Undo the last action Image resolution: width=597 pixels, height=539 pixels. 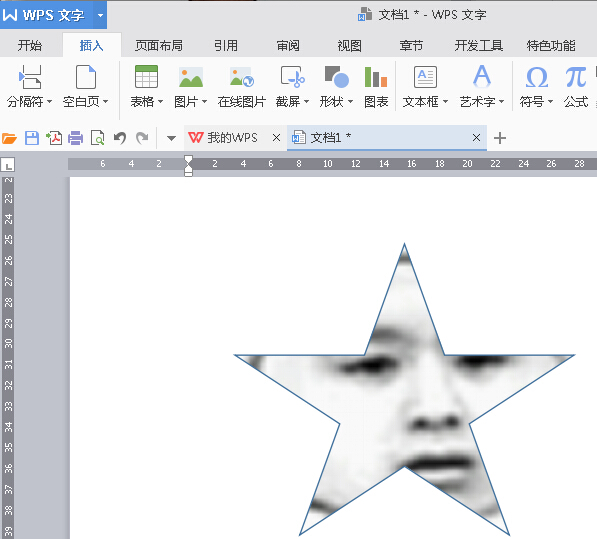120,138
